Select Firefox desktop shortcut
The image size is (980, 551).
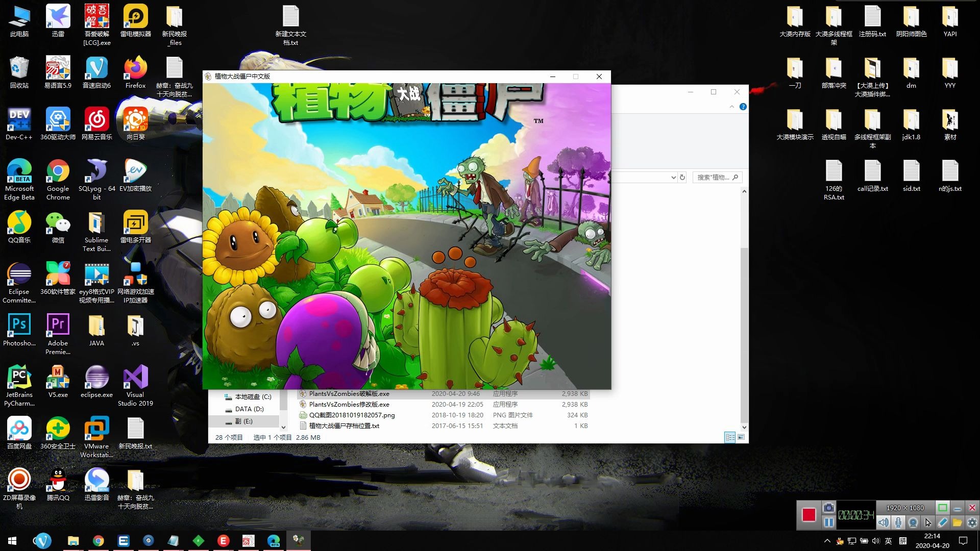point(136,72)
